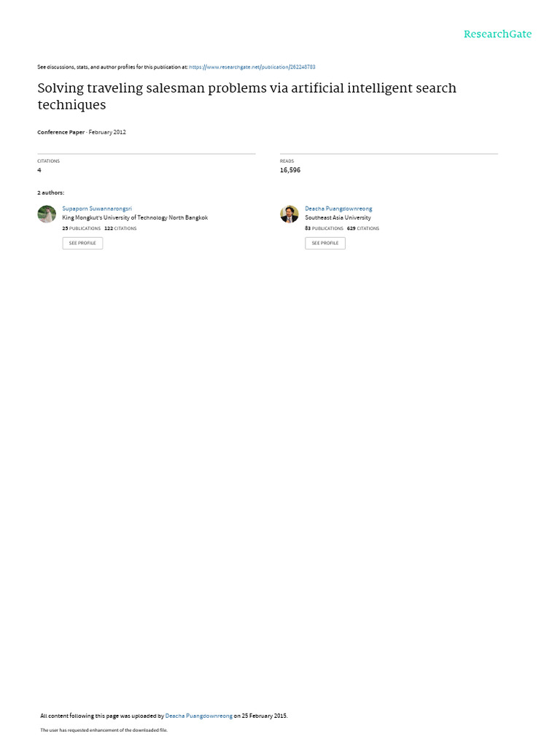Click the Deacha Puangdownreong uploader link at the bottom

[x=198, y=716]
